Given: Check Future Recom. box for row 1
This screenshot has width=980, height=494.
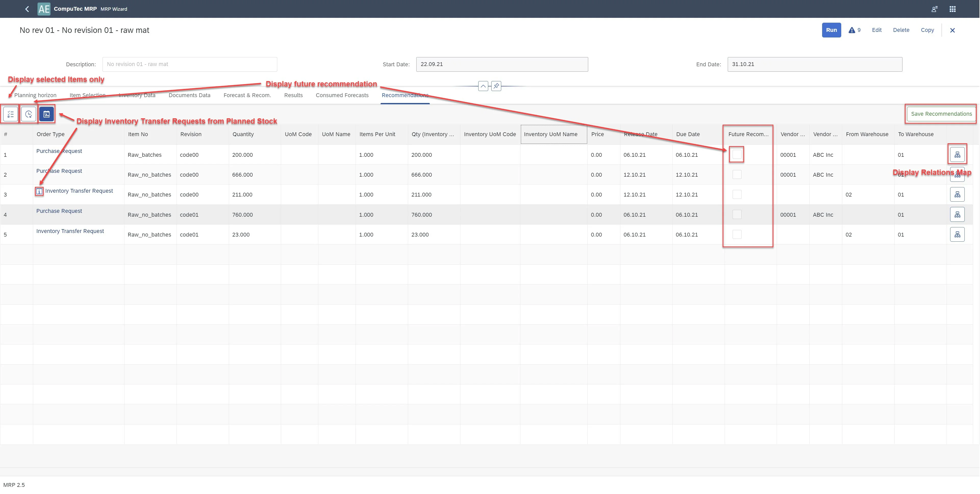Looking at the screenshot, I should point(737,154).
